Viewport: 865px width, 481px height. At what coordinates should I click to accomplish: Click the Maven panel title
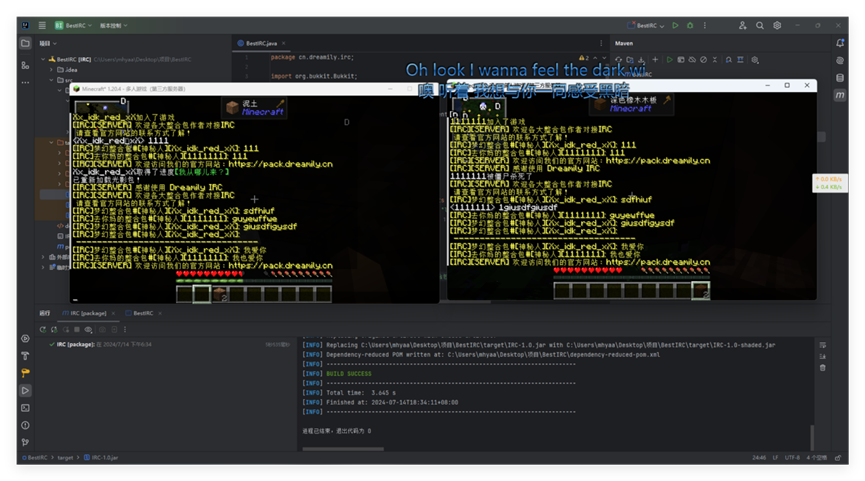[624, 43]
